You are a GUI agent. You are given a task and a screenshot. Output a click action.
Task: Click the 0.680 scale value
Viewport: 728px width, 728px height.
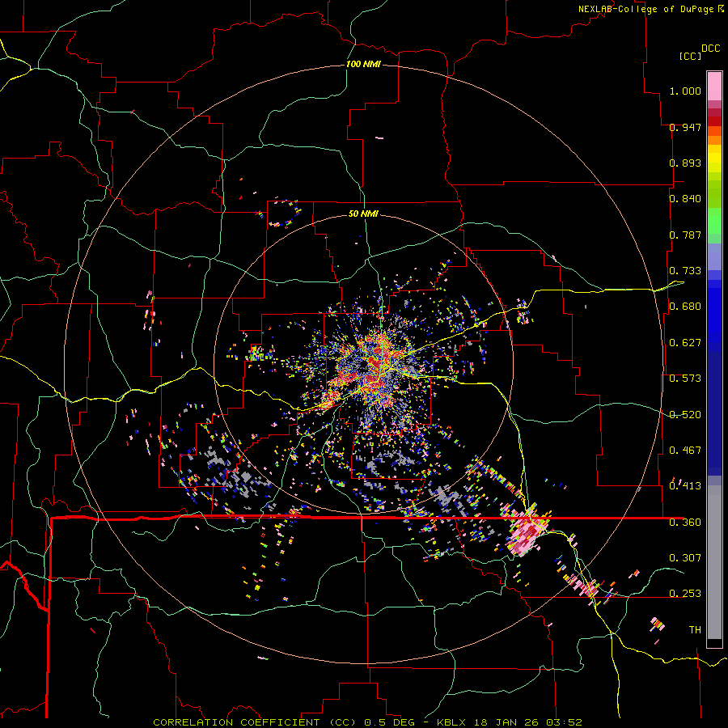click(685, 307)
